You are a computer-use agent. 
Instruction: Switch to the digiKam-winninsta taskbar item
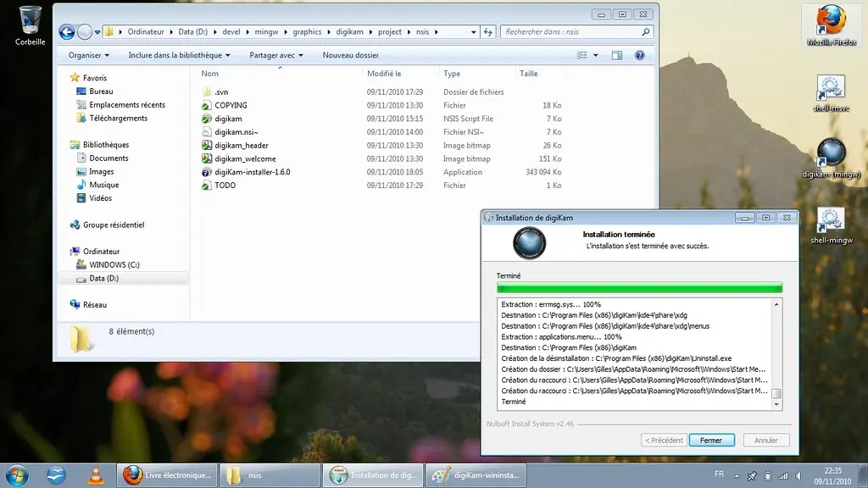click(476, 475)
